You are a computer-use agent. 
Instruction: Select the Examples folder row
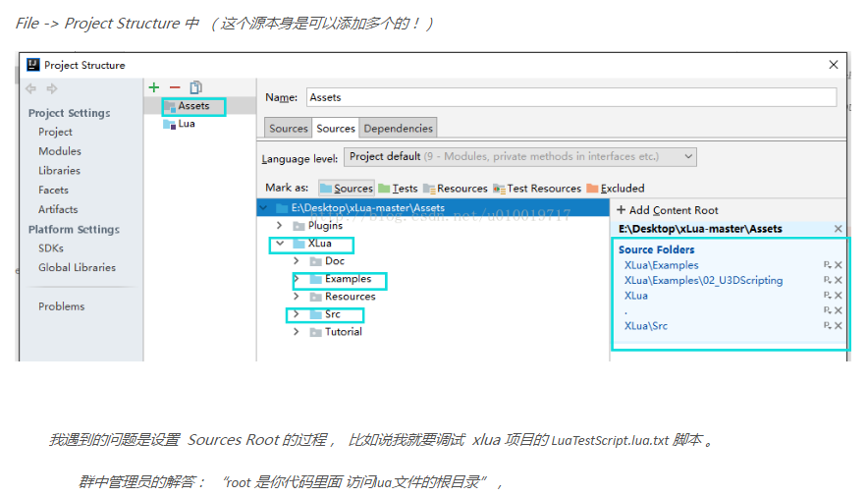coord(433,278)
